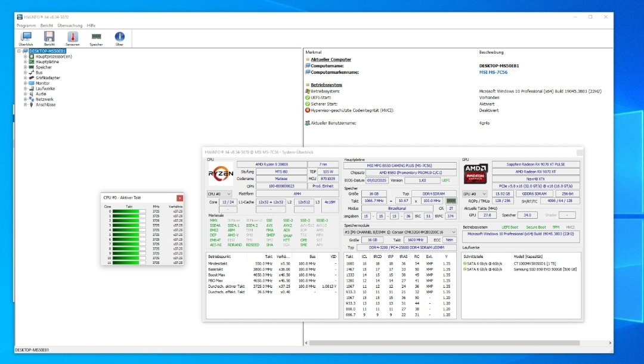Click the Sapphire Radeon RX 9070 XT PULSE button
Viewport: 644px width, 364px height.
[535, 164]
